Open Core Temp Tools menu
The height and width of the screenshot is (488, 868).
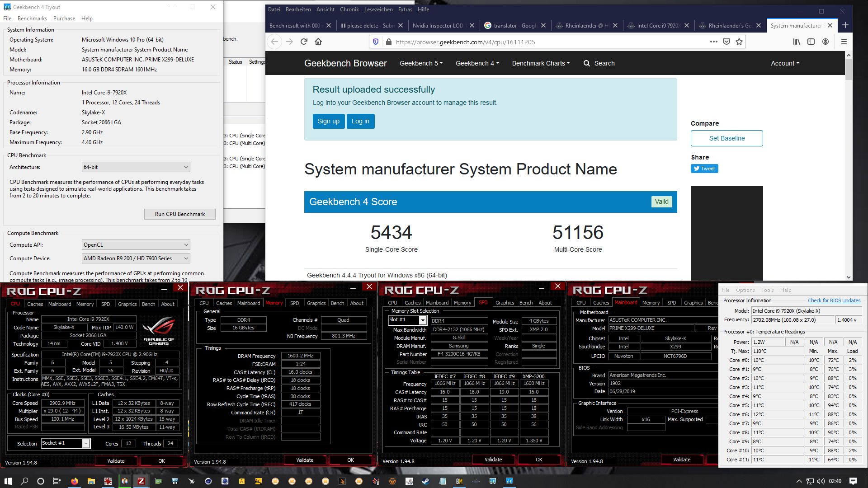(767, 290)
